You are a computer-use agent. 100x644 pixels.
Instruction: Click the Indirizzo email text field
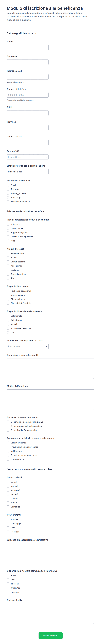pyautogui.click(x=28, y=77)
